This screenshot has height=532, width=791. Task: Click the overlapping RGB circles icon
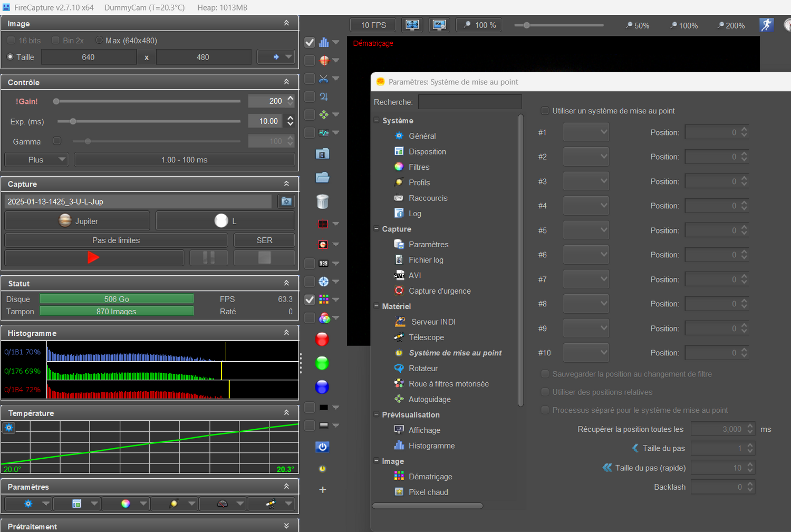tap(324, 318)
